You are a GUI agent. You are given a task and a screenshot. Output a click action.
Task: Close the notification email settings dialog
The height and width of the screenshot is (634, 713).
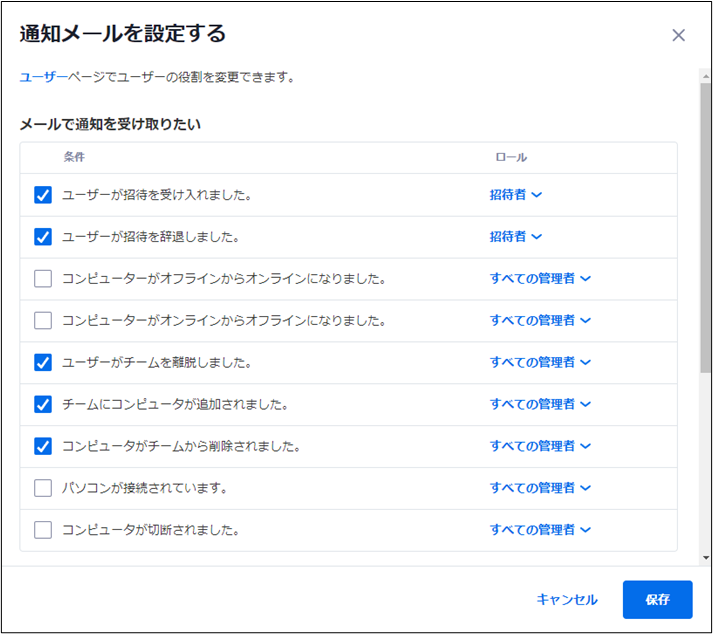(x=678, y=35)
